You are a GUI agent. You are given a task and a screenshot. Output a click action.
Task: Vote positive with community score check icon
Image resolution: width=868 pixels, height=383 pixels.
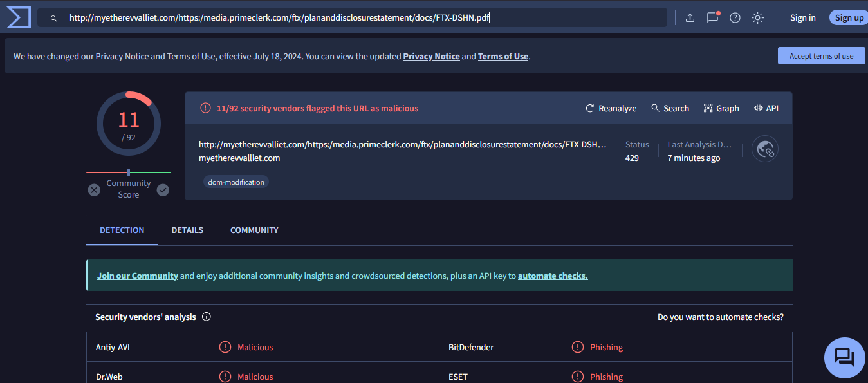coord(163,190)
